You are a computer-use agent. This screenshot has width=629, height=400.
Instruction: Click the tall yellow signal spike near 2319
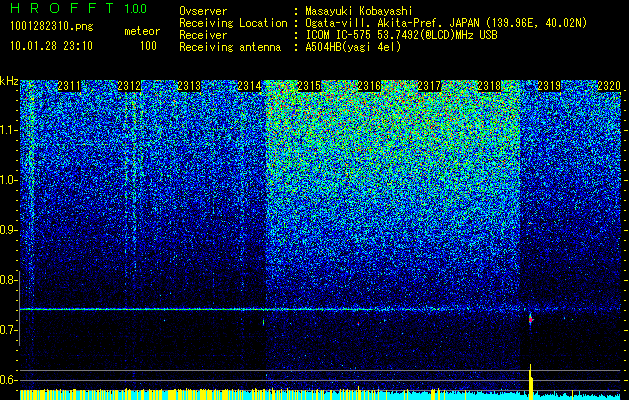point(531,381)
